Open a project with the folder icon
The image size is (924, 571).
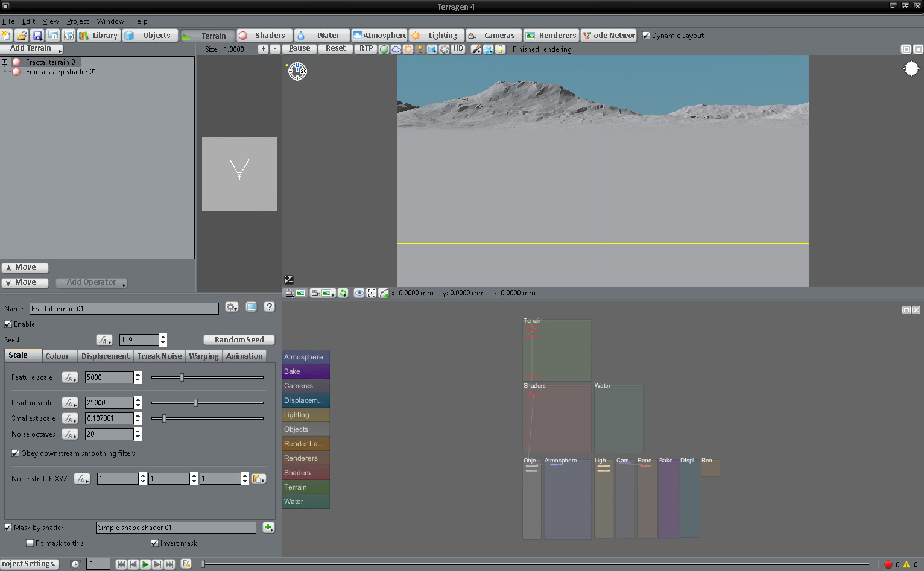tap(22, 36)
